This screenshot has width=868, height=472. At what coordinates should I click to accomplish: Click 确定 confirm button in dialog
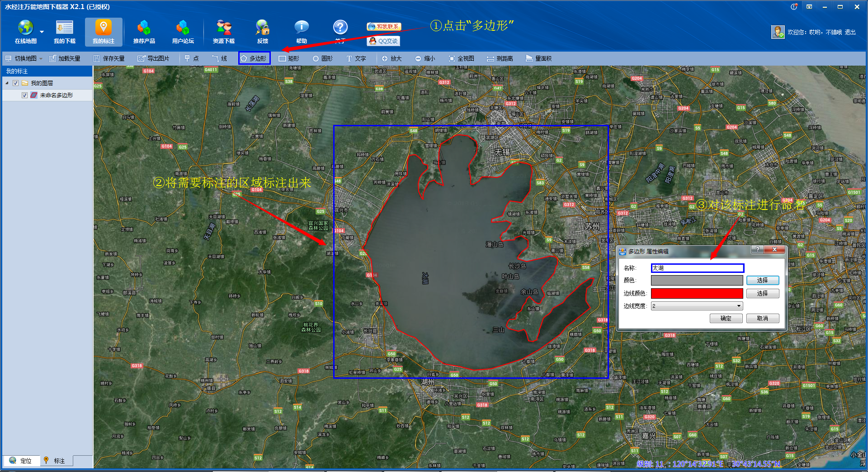point(726,318)
